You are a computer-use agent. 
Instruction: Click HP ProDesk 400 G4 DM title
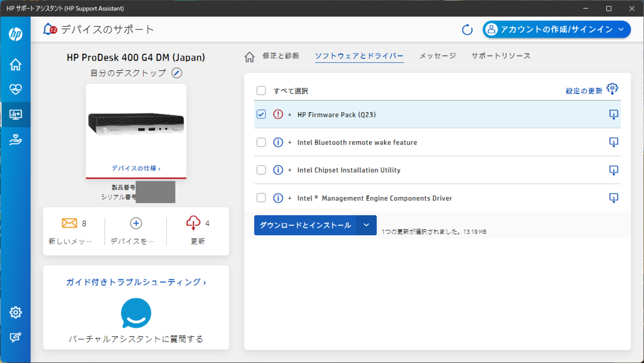point(136,57)
